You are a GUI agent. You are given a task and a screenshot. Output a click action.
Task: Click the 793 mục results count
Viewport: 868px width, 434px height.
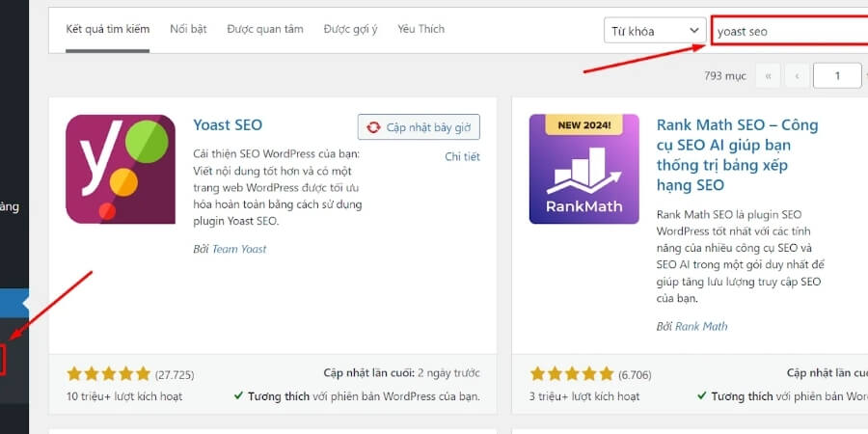tap(725, 76)
